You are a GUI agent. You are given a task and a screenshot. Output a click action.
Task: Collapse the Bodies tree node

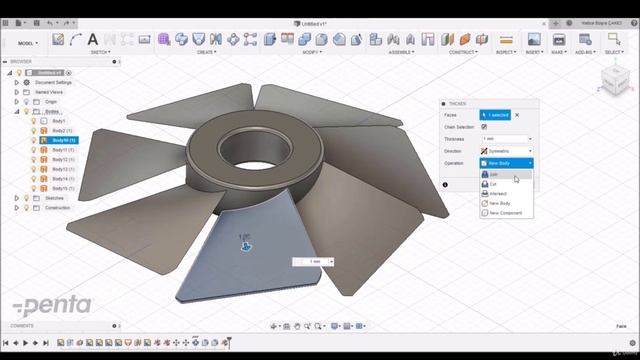tap(17, 111)
